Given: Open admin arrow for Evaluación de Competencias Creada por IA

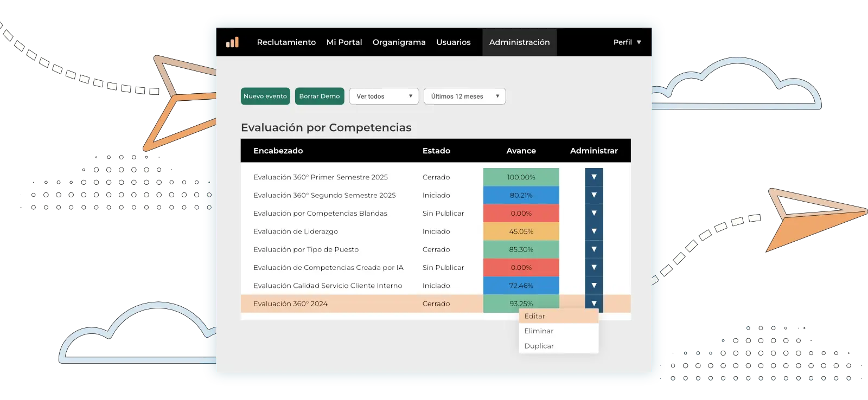Looking at the screenshot, I should (594, 267).
